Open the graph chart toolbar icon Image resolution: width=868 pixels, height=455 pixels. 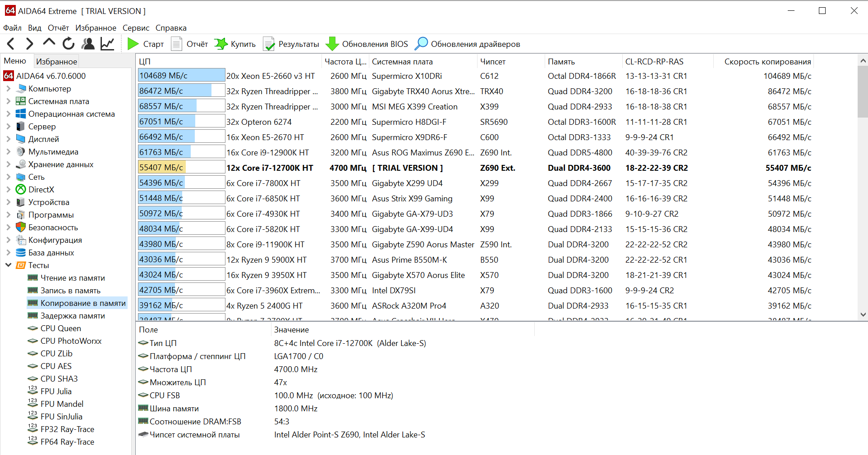107,44
